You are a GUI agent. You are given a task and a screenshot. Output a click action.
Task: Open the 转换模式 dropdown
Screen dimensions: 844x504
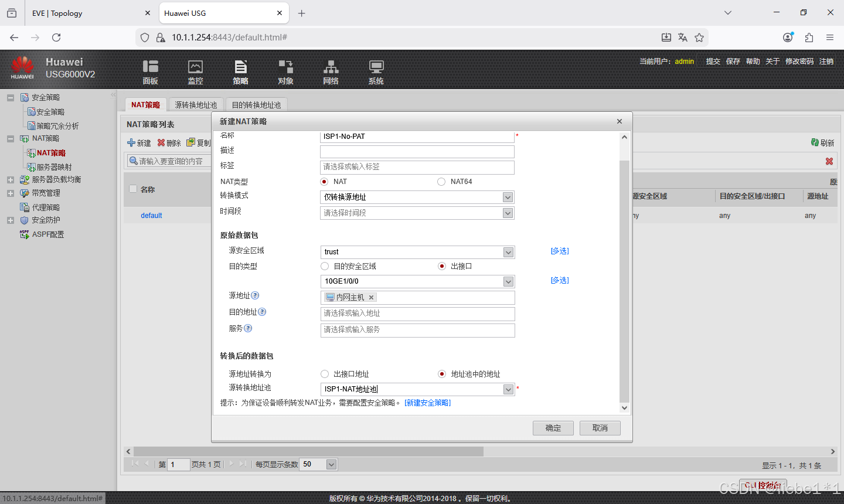508,197
